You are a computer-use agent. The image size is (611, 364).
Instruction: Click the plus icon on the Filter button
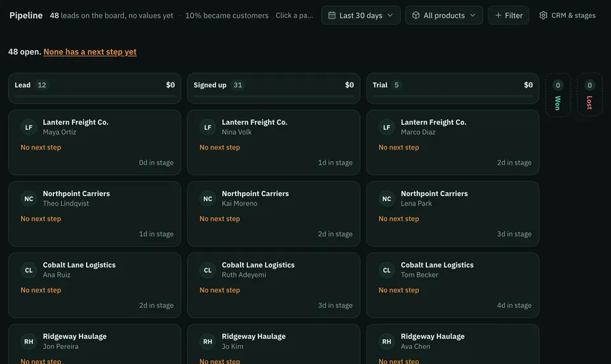point(498,15)
